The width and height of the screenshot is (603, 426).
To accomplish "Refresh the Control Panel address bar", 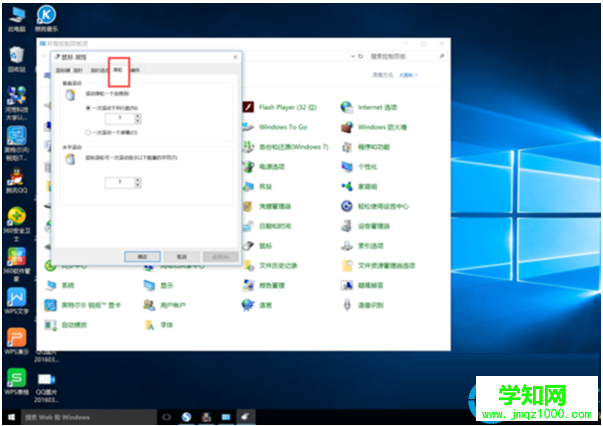I will click(x=361, y=56).
